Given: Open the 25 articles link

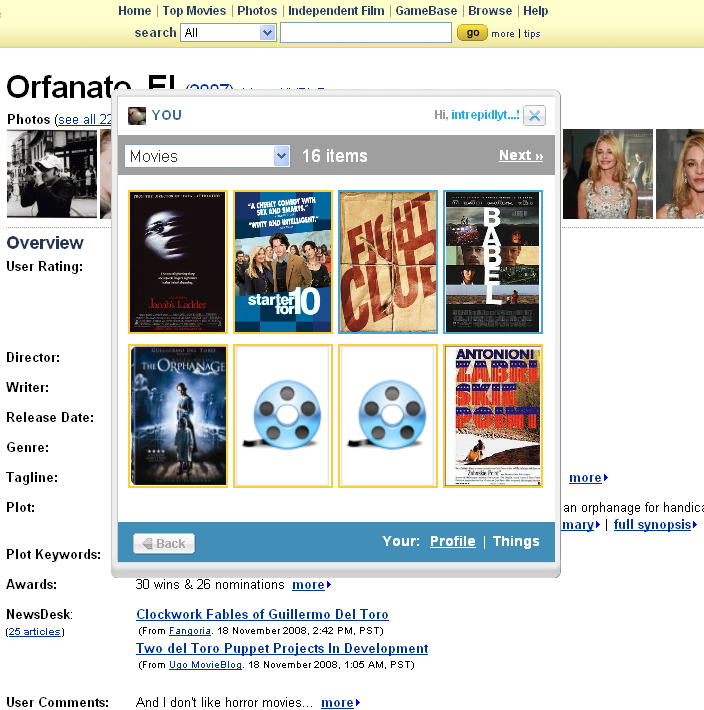Looking at the screenshot, I should tap(35, 632).
